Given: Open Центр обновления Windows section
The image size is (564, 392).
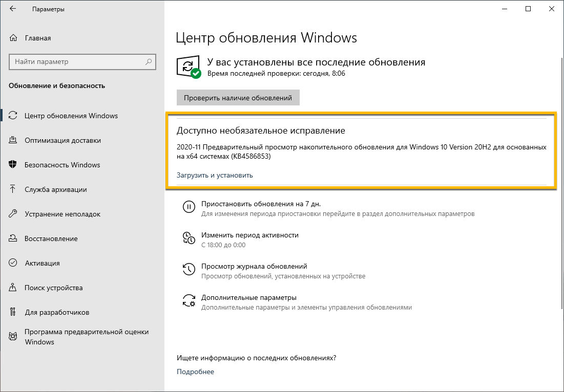Looking at the screenshot, I should point(71,116).
